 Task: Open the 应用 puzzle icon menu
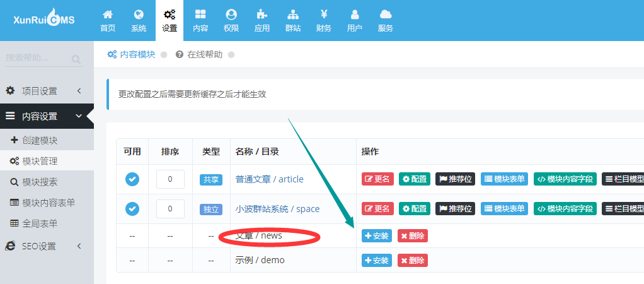point(262,21)
